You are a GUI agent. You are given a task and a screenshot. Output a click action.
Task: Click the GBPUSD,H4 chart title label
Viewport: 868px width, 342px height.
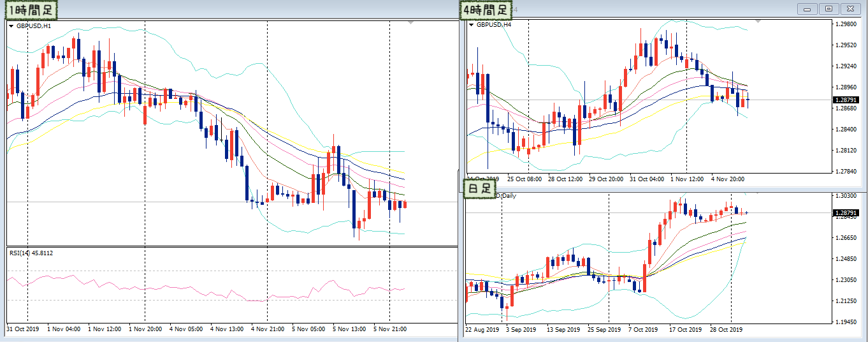(x=494, y=25)
